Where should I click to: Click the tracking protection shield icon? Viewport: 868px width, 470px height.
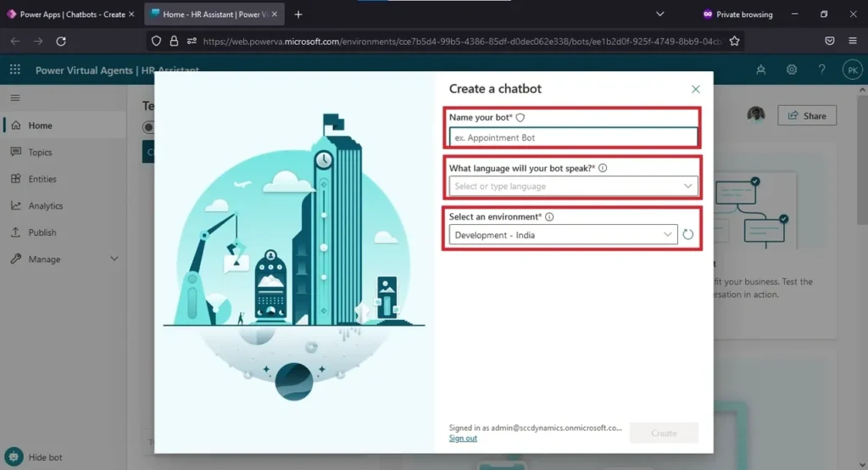coord(156,41)
